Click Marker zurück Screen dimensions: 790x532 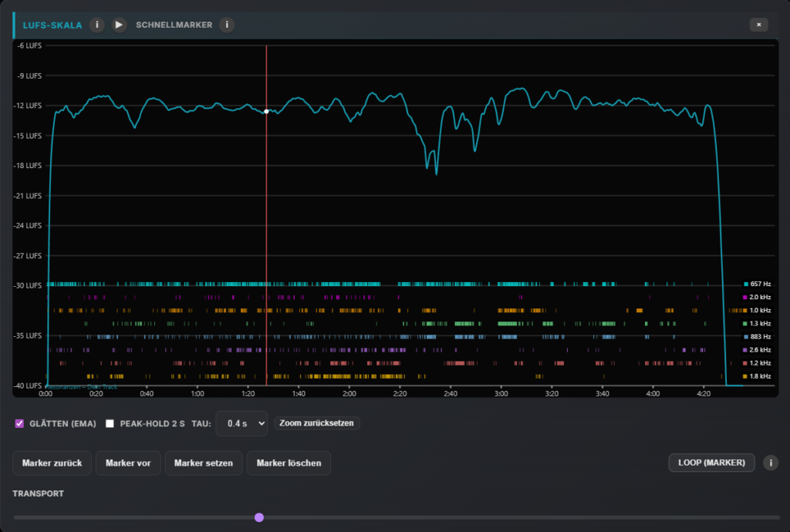pos(51,463)
